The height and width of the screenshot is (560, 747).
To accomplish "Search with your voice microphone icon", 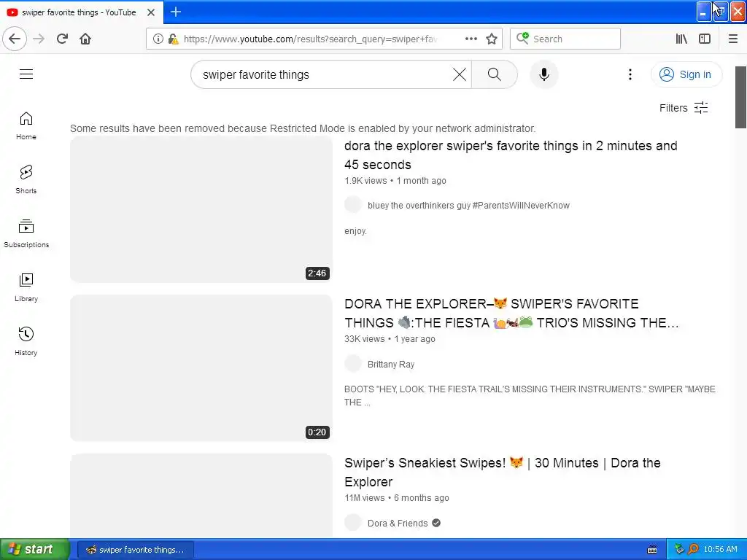I will (x=544, y=74).
